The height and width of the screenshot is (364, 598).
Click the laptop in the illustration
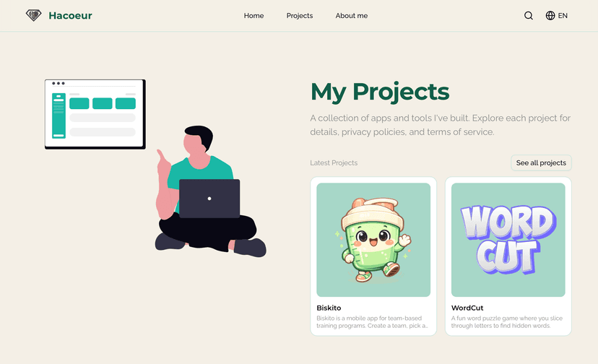209,199
